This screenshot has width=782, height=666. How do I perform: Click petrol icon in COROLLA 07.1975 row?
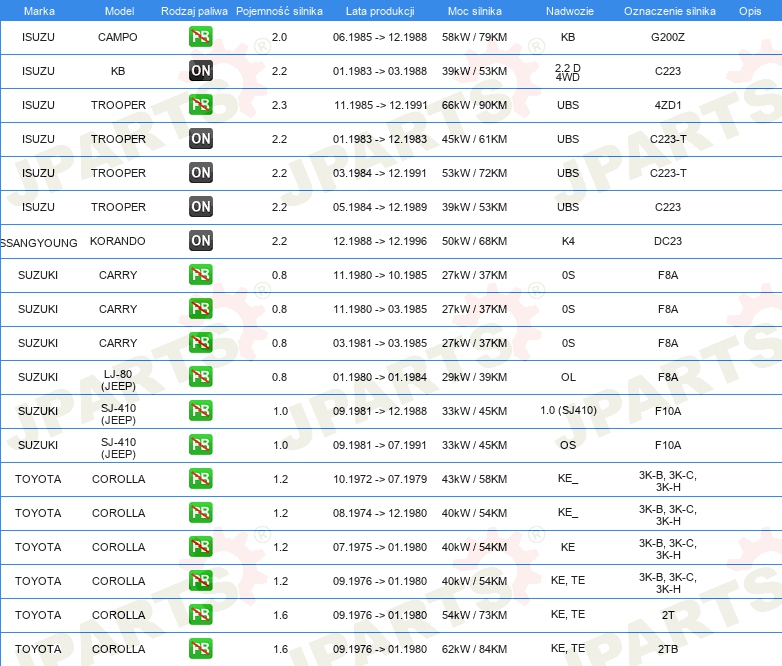pos(200,547)
